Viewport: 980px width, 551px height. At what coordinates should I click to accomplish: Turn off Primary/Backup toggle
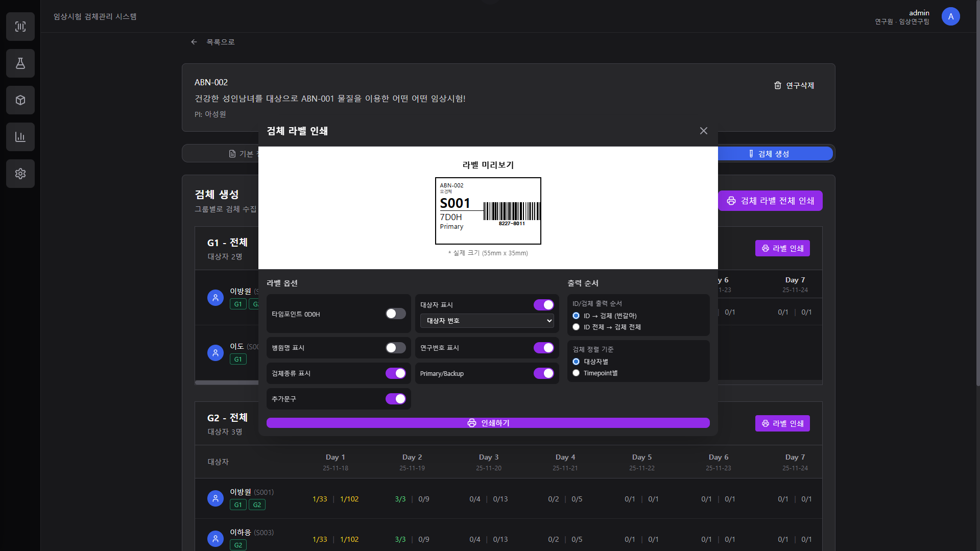[x=543, y=373]
